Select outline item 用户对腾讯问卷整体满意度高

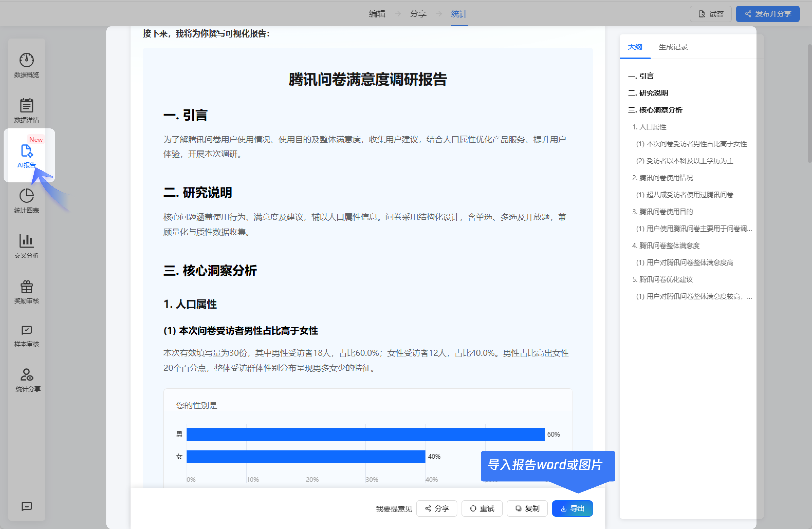[x=685, y=263]
